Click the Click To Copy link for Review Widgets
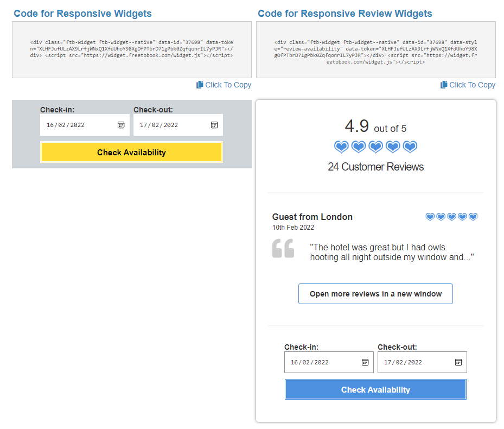The height and width of the screenshot is (429, 504). 472,85
